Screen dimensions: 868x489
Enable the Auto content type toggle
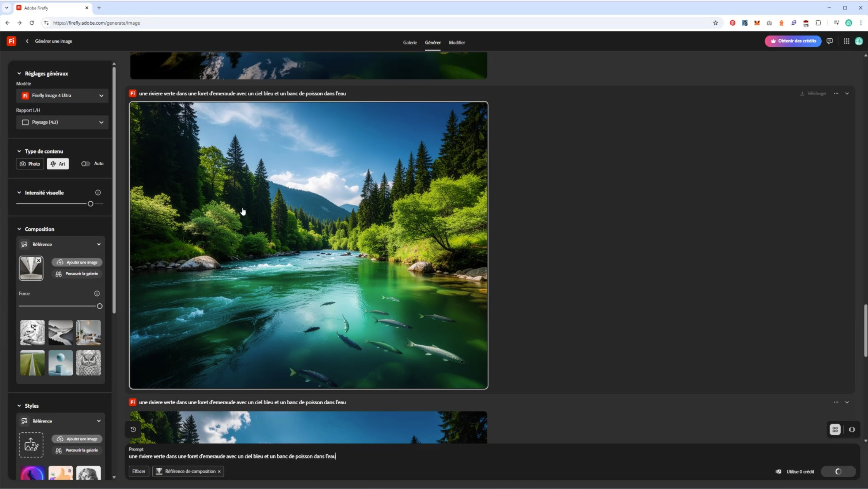point(86,164)
